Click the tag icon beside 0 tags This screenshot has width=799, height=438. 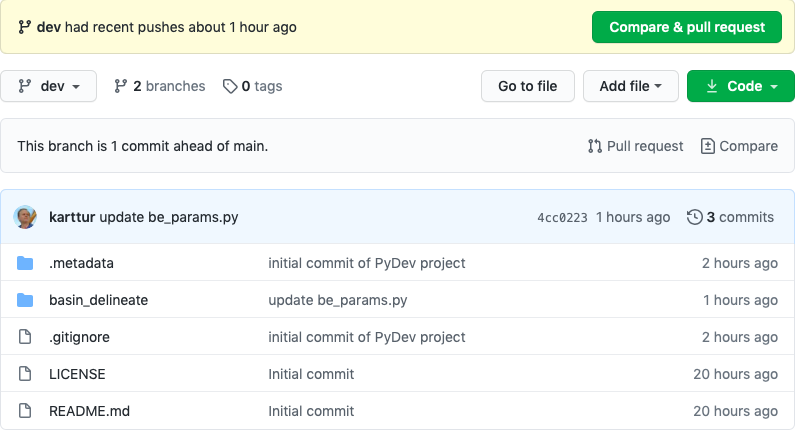tap(230, 86)
